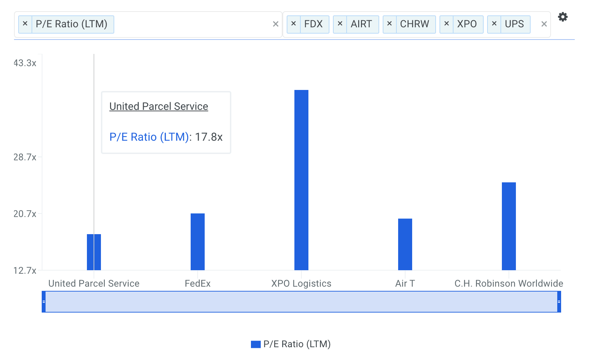The height and width of the screenshot is (364, 593).
Task: Click the CHRW ticker label
Action: pyautogui.click(x=414, y=24)
